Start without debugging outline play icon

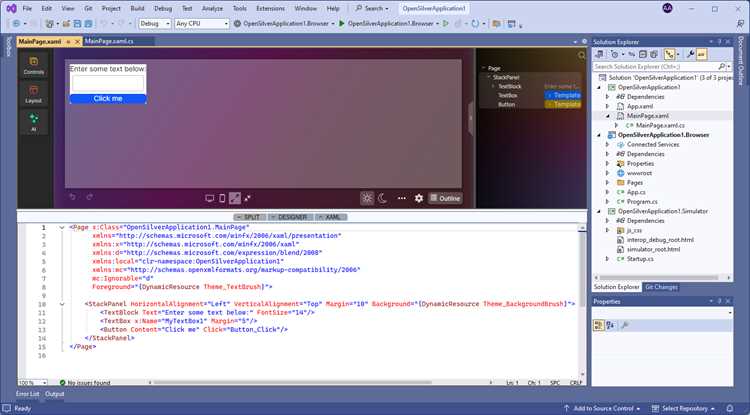pyautogui.click(x=446, y=23)
